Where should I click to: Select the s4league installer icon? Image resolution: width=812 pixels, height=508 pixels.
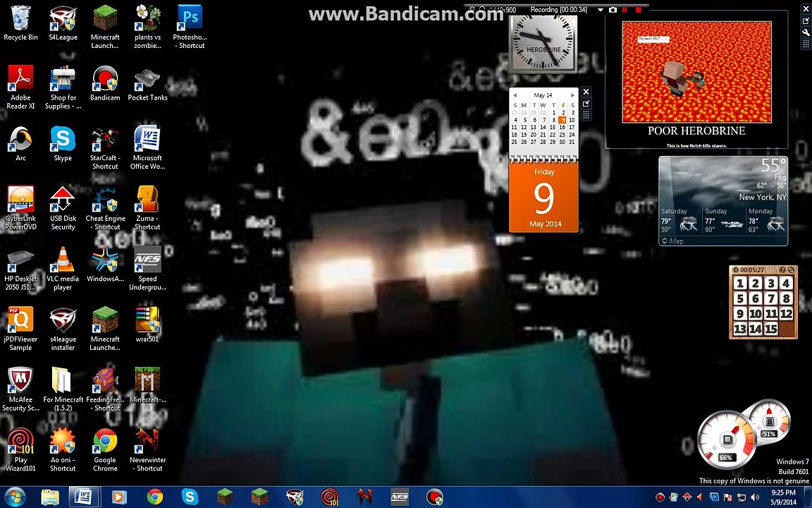(63, 329)
